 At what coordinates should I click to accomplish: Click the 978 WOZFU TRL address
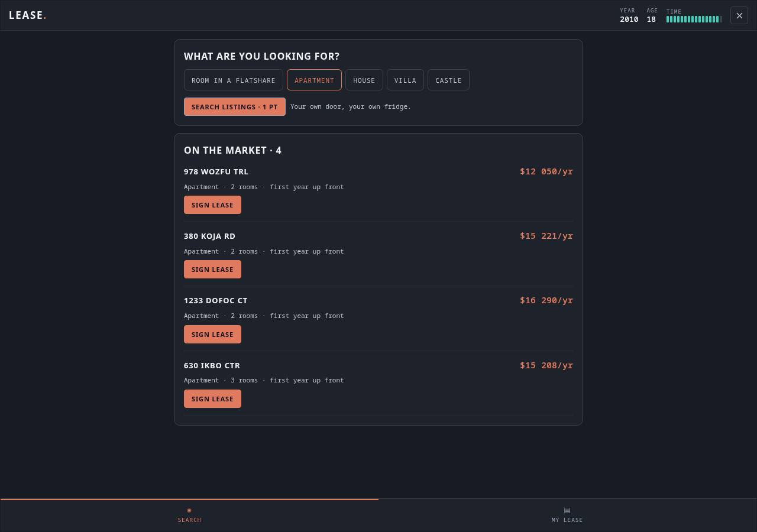tap(216, 171)
